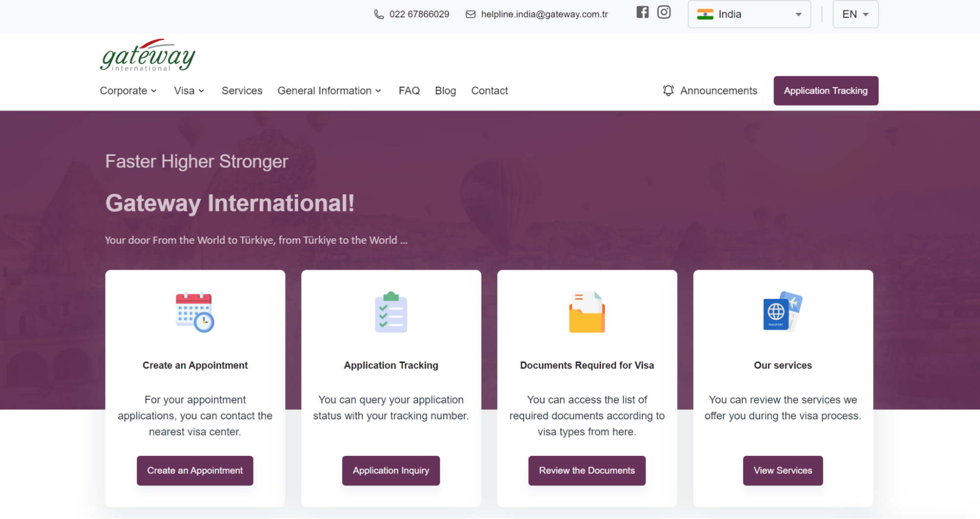Click the phone icon near 022 67866029
Viewport: 980px width, 519px height.
tap(378, 14)
